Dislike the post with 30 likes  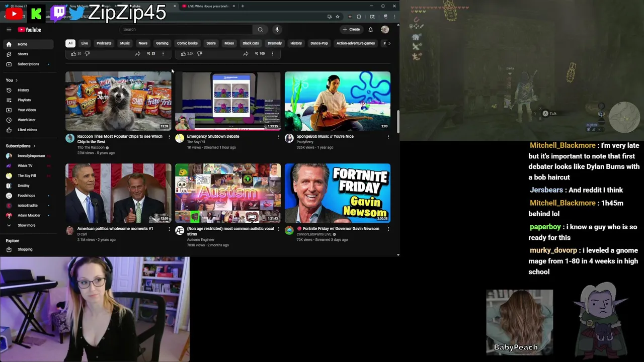(x=87, y=53)
